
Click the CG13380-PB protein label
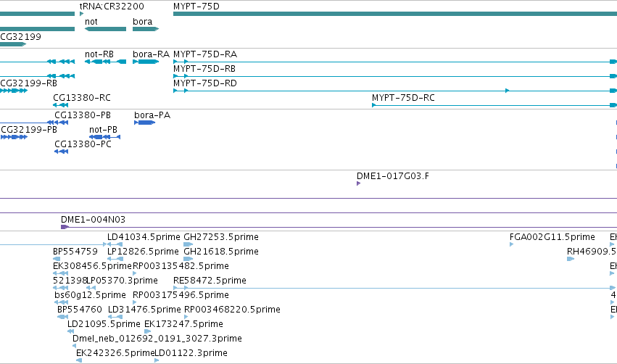pos(83,115)
